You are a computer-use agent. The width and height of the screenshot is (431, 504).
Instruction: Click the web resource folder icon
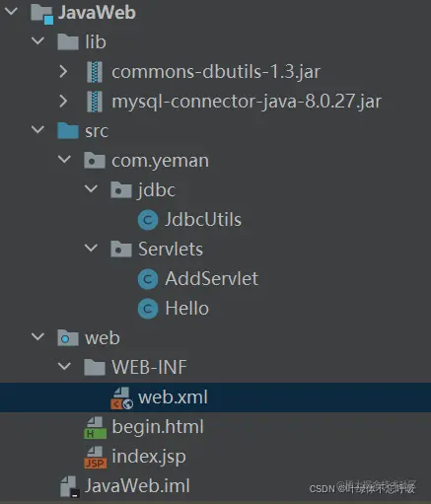point(68,338)
